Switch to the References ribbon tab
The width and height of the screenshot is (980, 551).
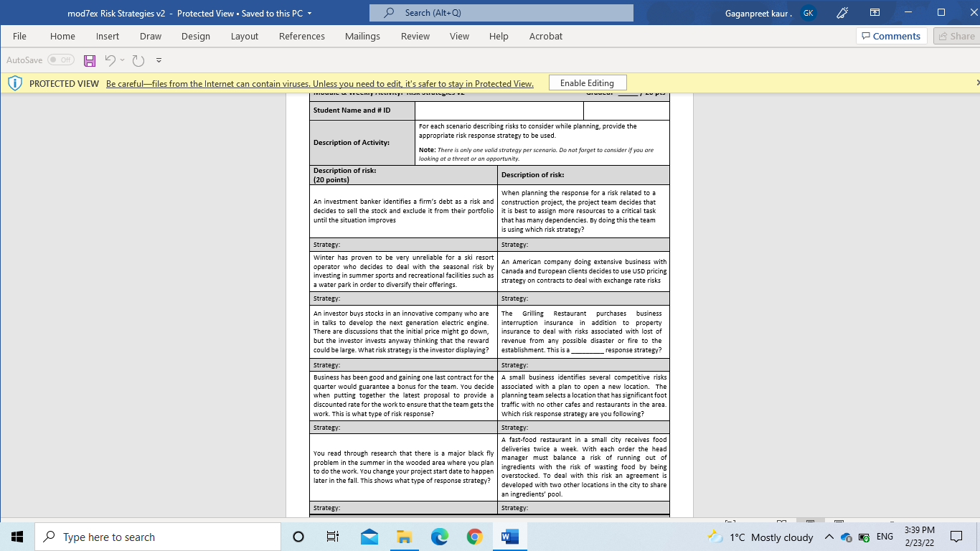pos(302,36)
